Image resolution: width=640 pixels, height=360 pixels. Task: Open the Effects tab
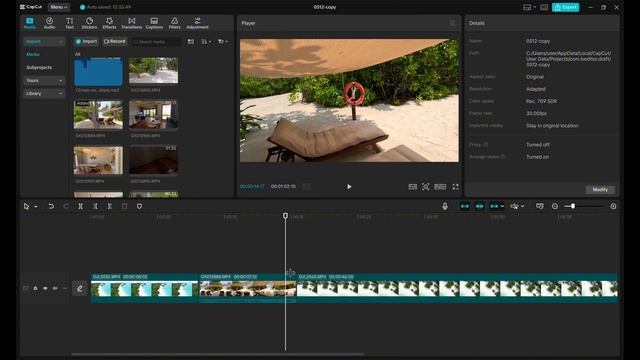pyautogui.click(x=109, y=23)
